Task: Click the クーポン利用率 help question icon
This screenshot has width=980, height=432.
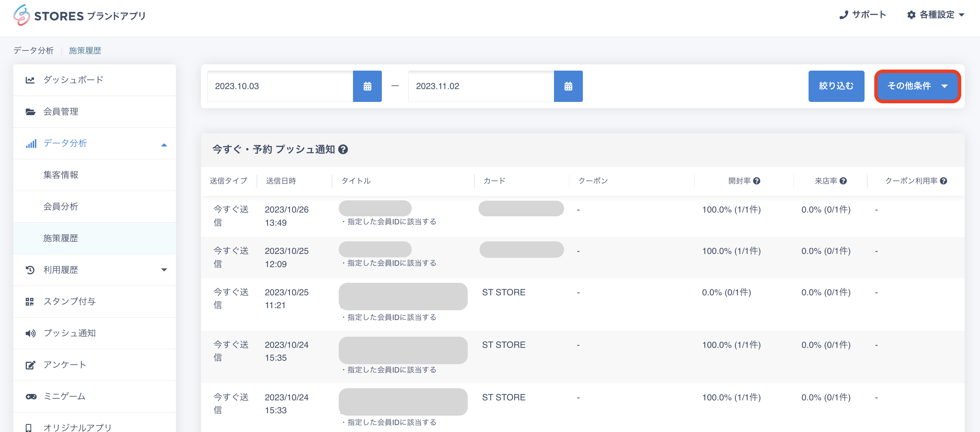Action: [943, 181]
